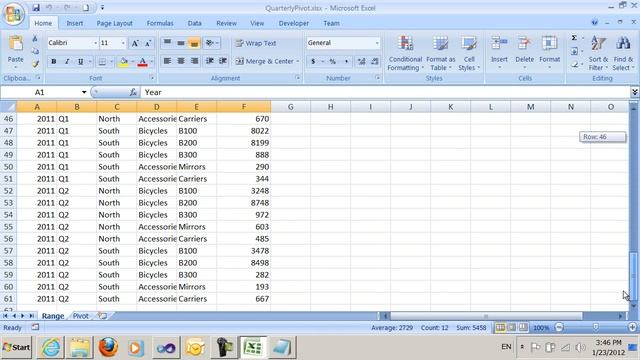
Task: Click Decrease Decimal icon
Action: (x=374, y=62)
